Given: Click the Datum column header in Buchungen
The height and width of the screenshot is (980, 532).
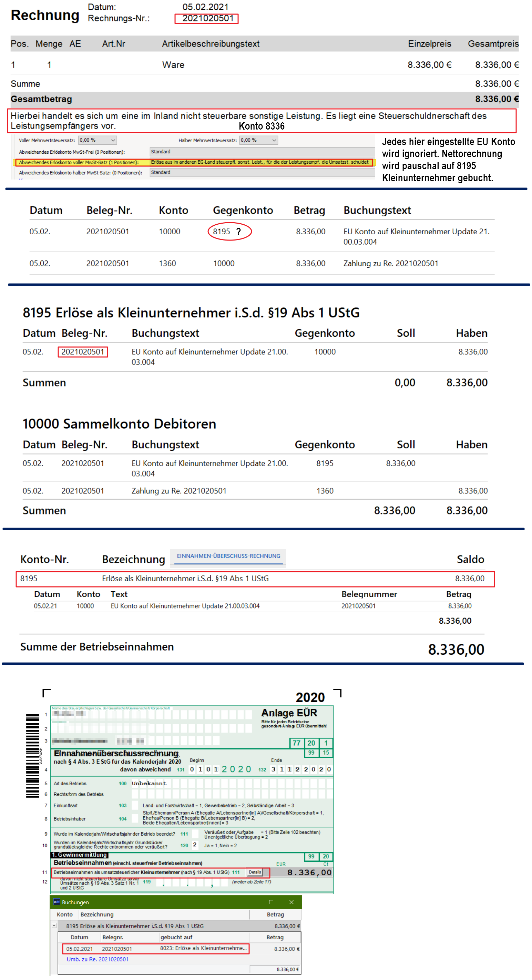Looking at the screenshot, I should click(x=80, y=937).
